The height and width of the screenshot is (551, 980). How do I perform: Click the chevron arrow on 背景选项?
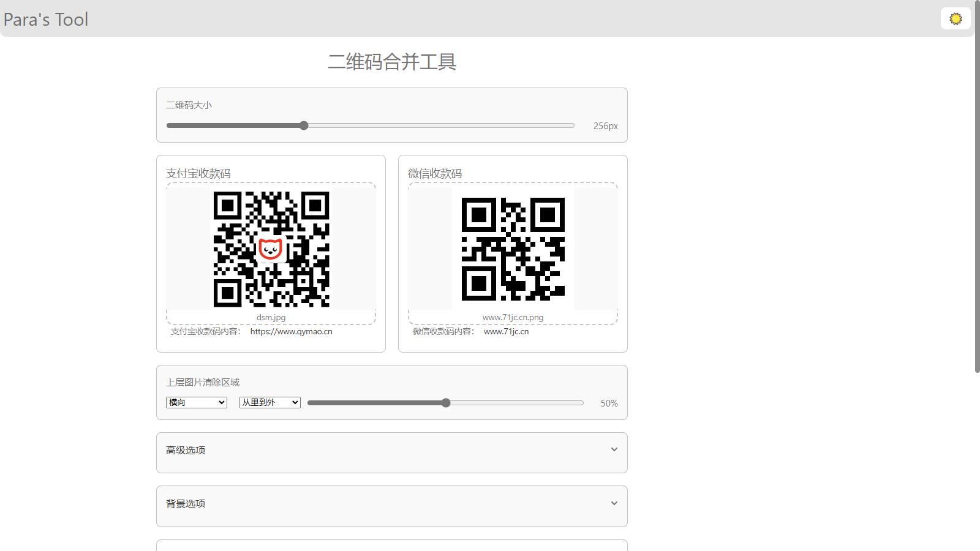point(614,503)
